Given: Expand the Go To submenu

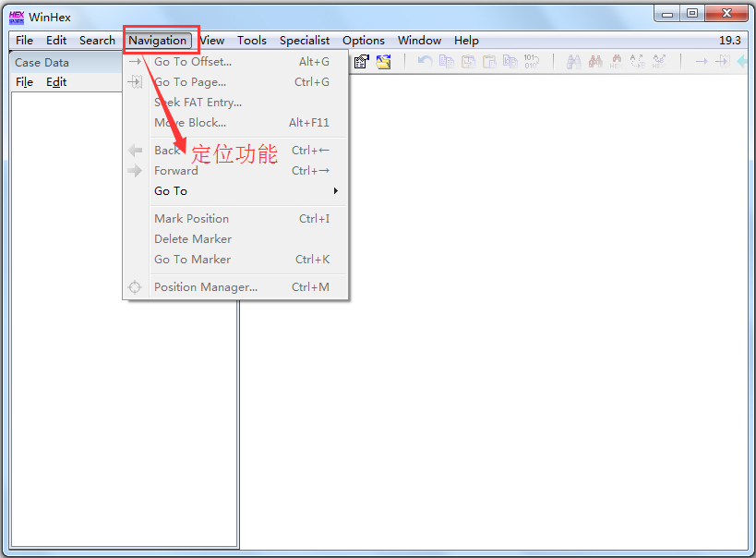Looking at the screenshot, I should point(235,191).
